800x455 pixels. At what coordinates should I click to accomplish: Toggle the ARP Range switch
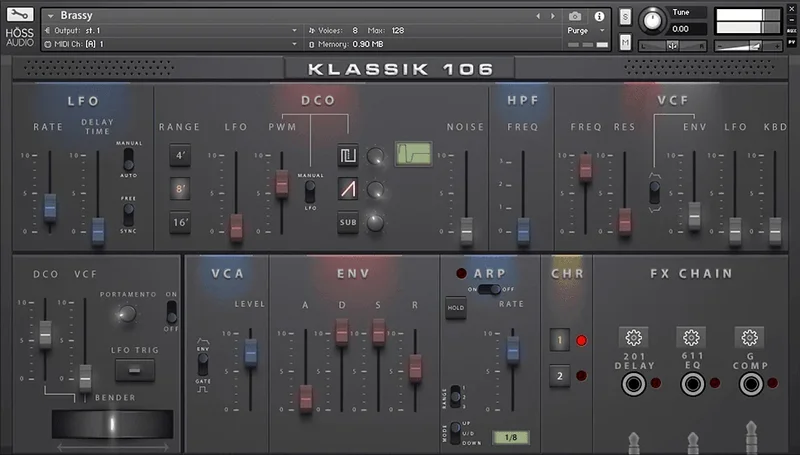coord(456,396)
